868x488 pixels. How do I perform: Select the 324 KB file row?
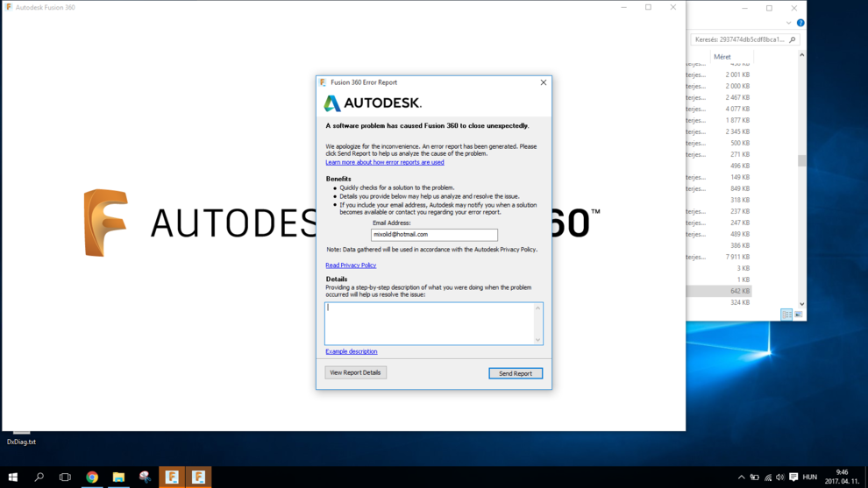pyautogui.click(x=719, y=302)
